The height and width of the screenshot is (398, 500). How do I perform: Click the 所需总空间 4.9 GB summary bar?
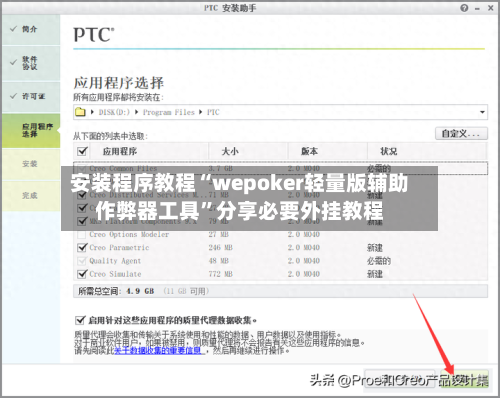click(280, 291)
